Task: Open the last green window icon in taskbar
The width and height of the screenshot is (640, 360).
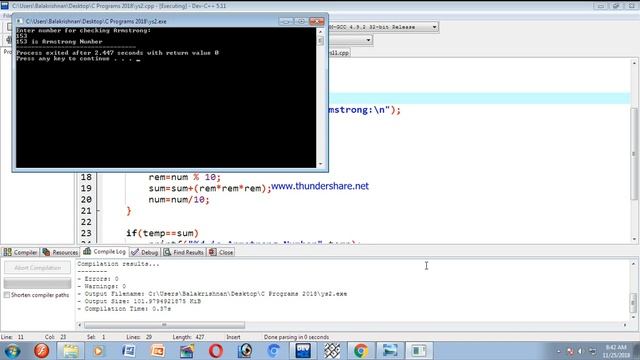Action: [419, 351]
